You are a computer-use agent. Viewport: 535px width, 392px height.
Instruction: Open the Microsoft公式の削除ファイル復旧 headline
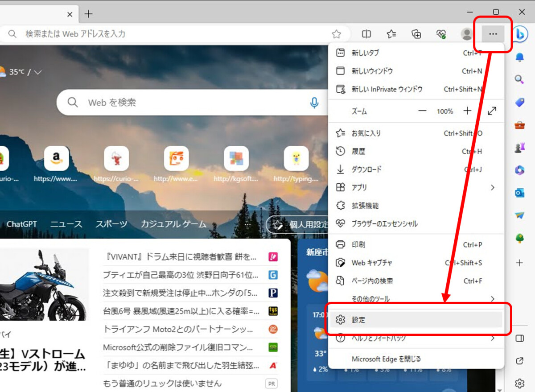point(179,347)
